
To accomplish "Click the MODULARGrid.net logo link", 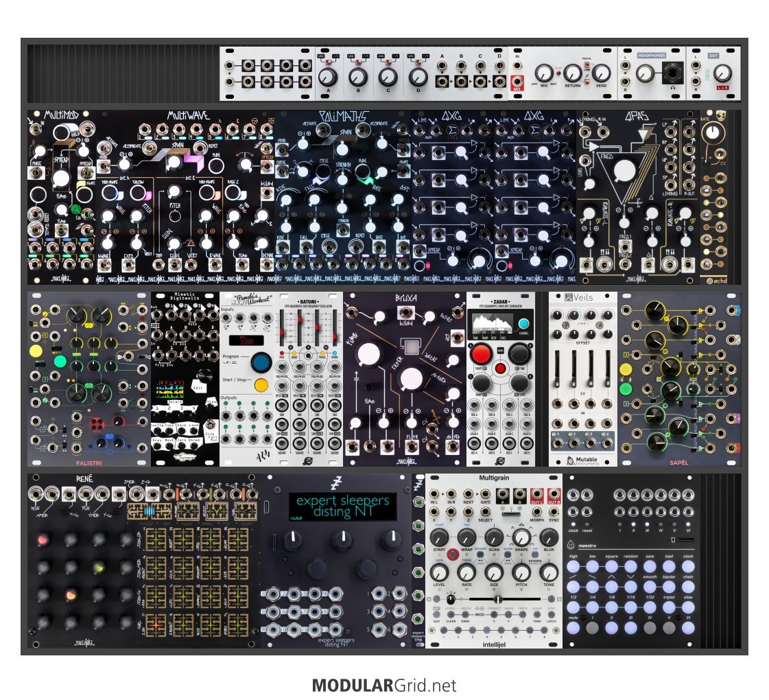I will click(384, 686).
